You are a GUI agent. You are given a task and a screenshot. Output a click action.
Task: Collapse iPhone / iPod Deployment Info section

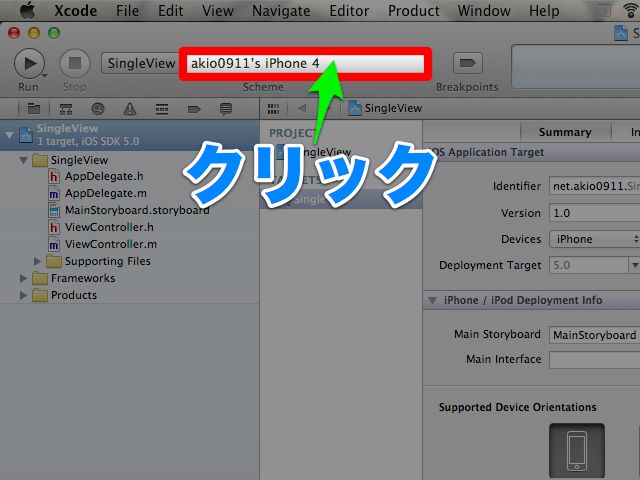(432, 300)
